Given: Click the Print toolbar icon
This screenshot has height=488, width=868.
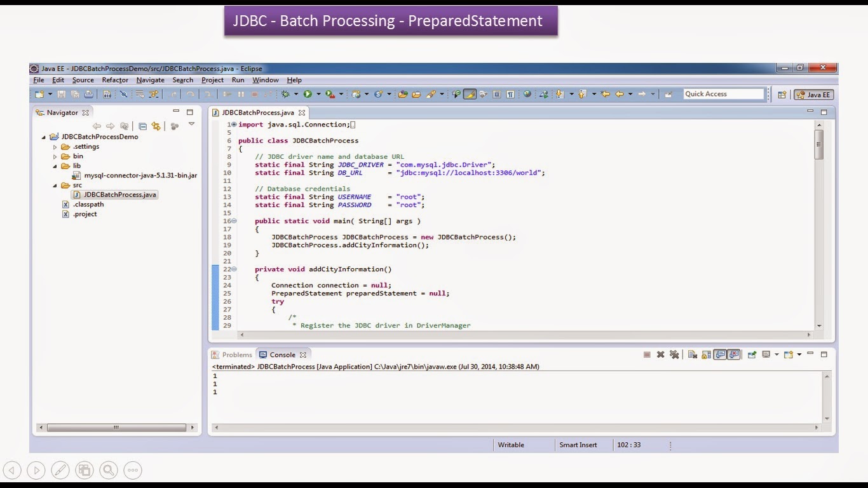Looking at the screenshot, I should [89, 94].
